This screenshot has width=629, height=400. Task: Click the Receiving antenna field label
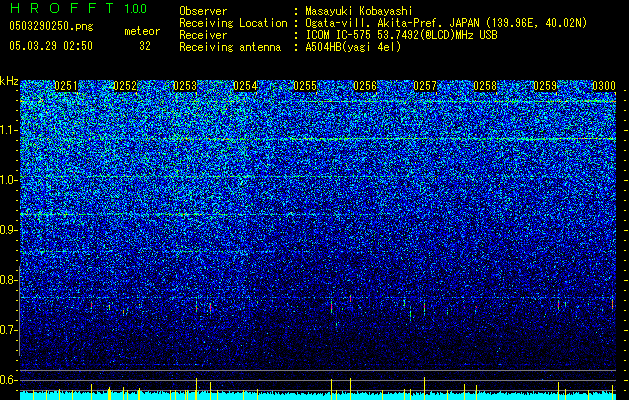pyautogui.click(x=230, y=47)
